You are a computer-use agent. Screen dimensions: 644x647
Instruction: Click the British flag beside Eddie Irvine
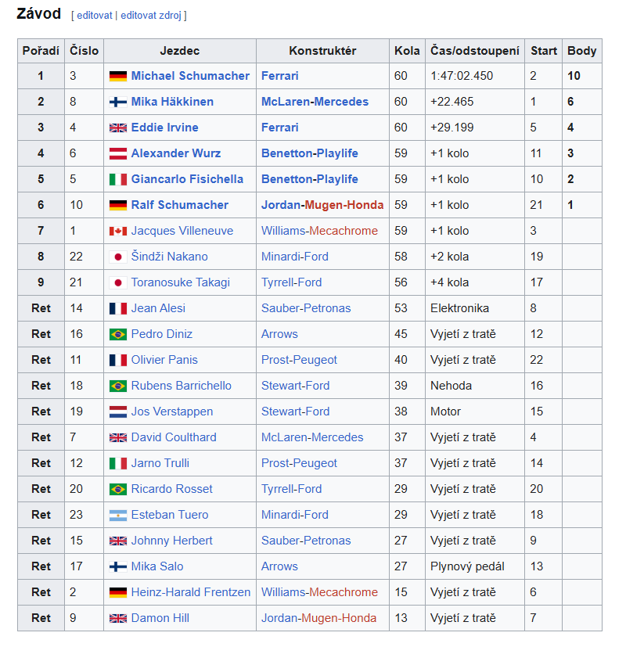click(117, 128)
